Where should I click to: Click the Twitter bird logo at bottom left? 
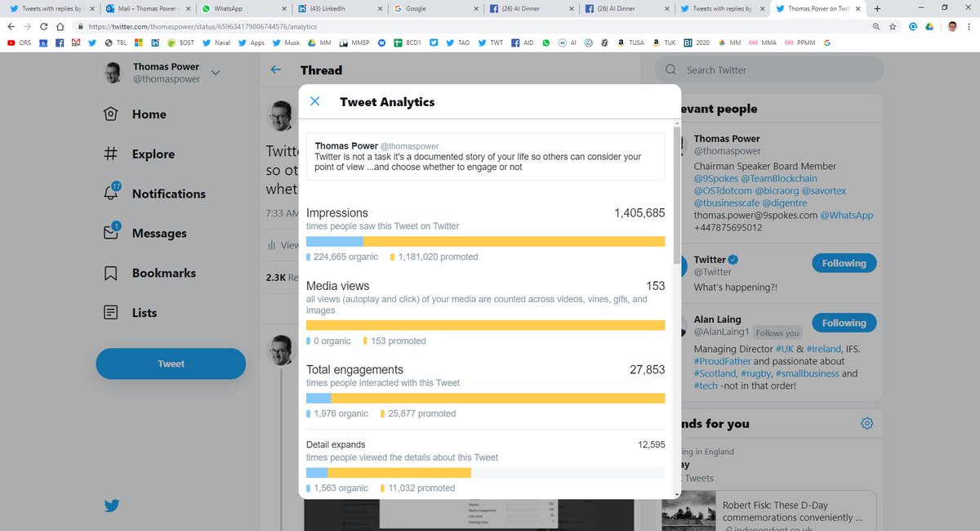pyautogui.click(x=113, y=506)
